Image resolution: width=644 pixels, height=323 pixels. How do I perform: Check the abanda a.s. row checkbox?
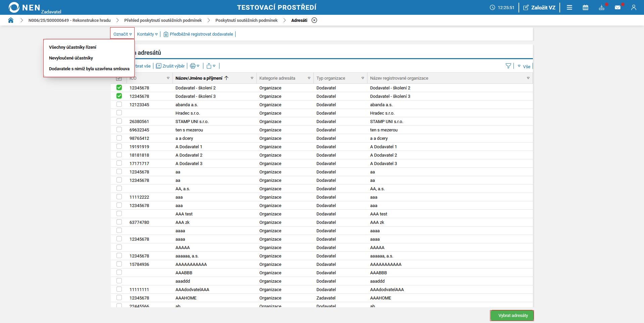119,104
